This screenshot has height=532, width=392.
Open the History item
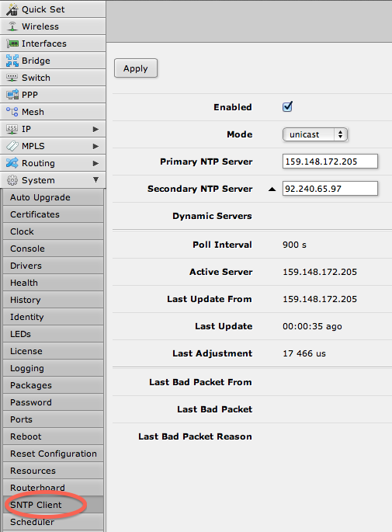click(x=53, y=300)
